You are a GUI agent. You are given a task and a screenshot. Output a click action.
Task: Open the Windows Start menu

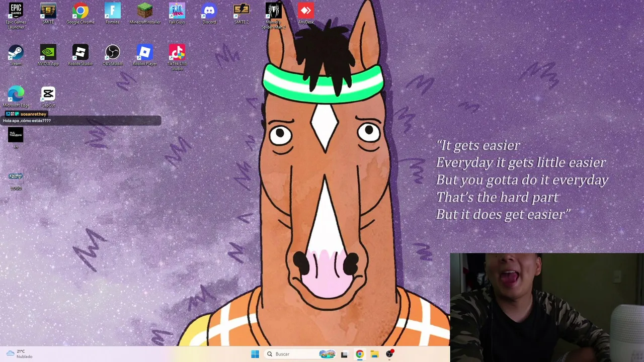[x=255, y=354]
